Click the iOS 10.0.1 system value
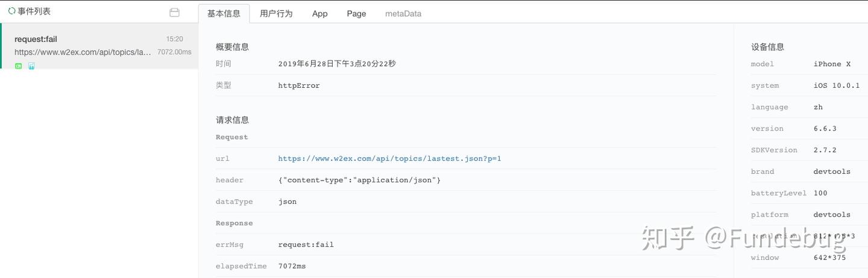The width and height of the screenshot is (868, 278). pos(836,86)
